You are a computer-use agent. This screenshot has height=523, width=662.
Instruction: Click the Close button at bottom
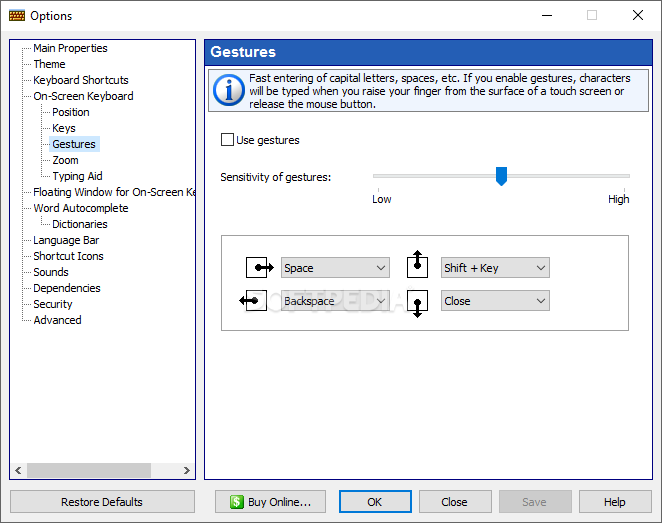(455, 501)
